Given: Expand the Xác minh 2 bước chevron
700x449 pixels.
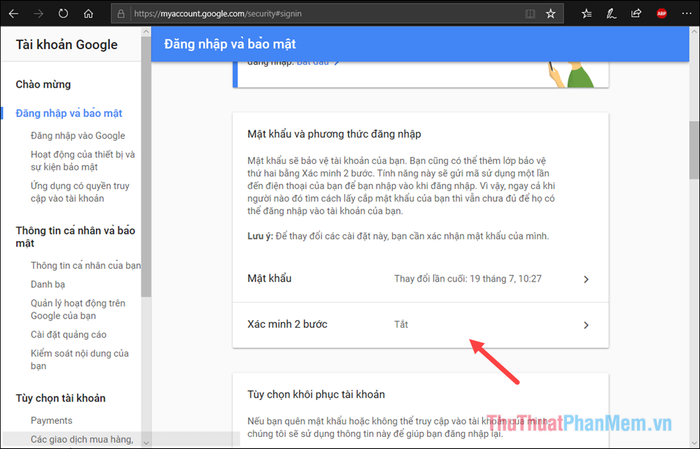Looking at the screenshot, I should tap(586, 325).
